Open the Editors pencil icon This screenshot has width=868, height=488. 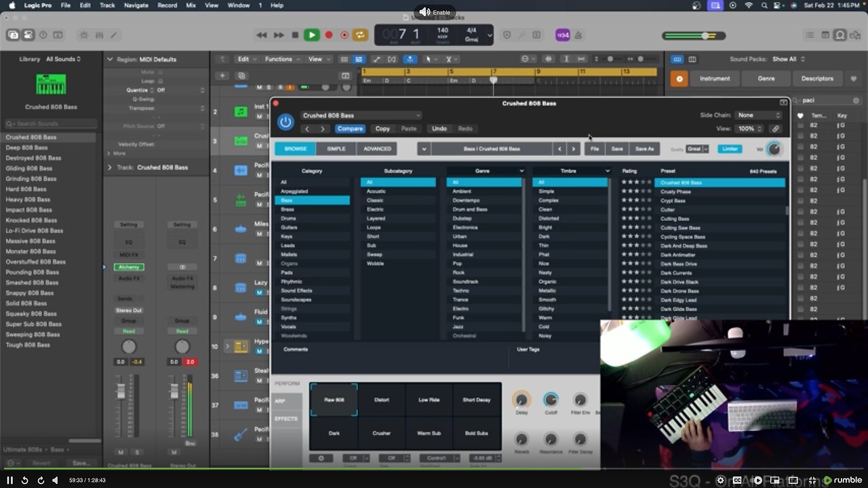pos(113,35)
